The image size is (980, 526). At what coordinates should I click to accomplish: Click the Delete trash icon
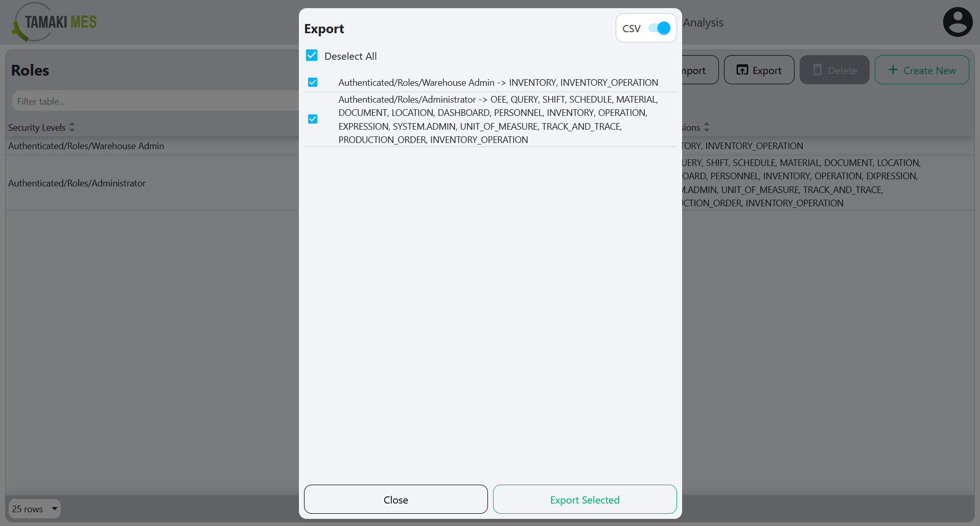pyautogui.click(x=818, y=69)
